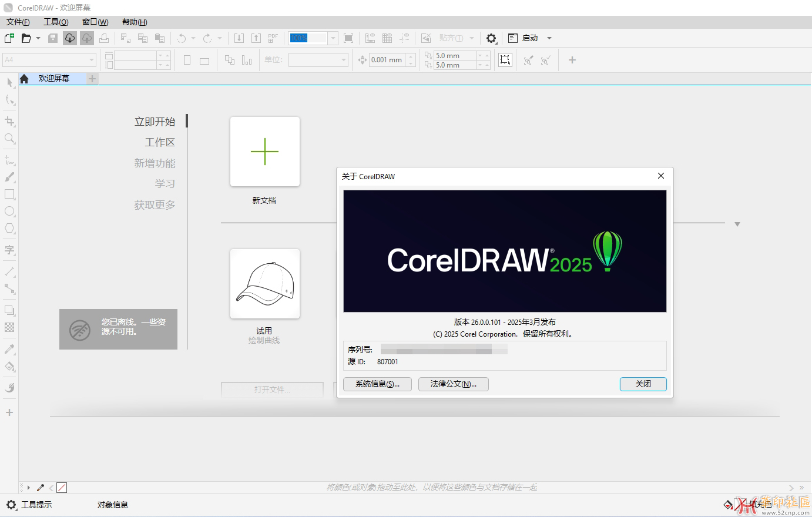Go to 新增功能 section
Screen dimensions: 812x517
155,163
